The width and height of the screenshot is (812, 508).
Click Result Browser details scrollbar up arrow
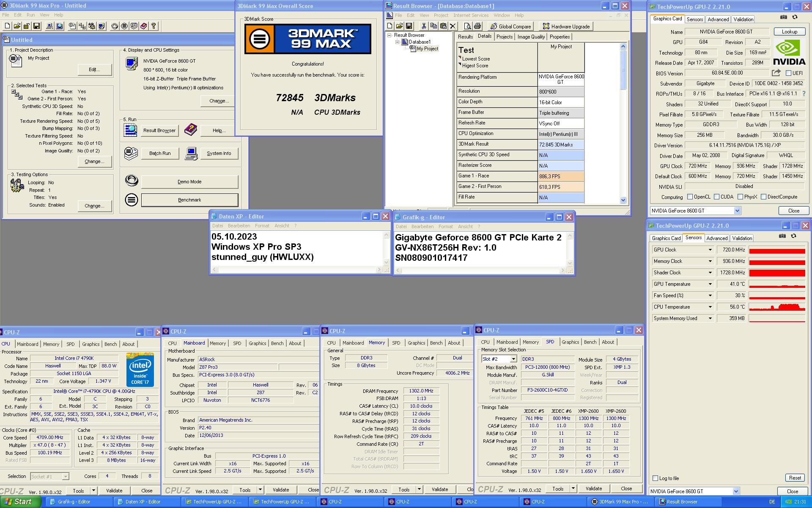[x=623, y=47]
